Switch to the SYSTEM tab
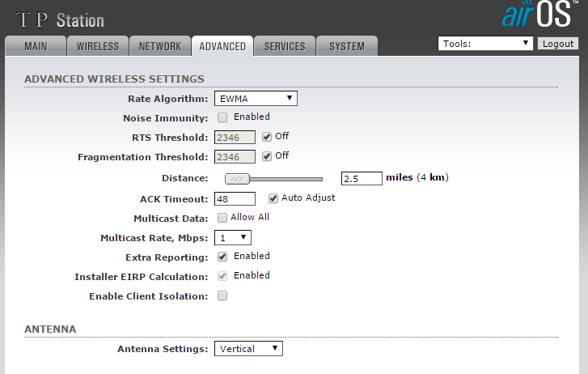Screen dimensions: 588x374 (346, 46)
